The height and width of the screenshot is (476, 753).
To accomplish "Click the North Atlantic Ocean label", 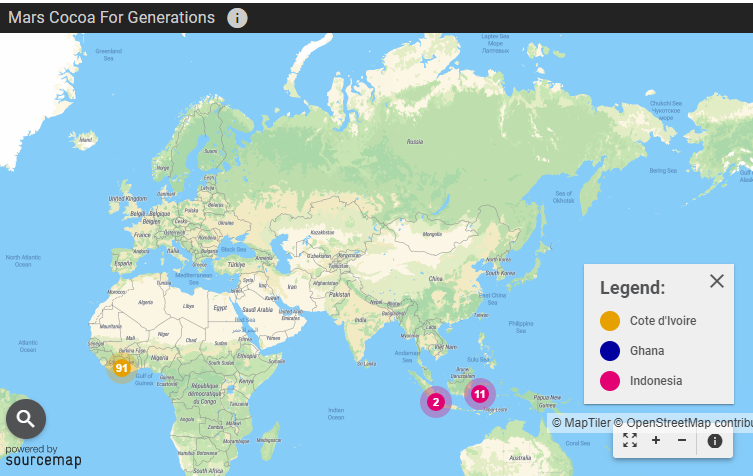I will pyautogui.click(x=23, y=261).
